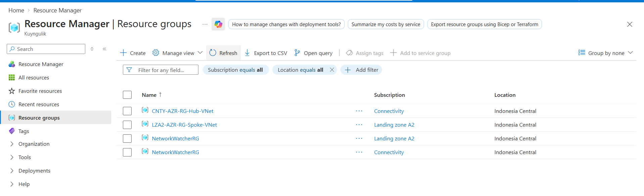Click the 'Filter for any field...' box
The height and width of the screenshot is (196, 644).
160,70
